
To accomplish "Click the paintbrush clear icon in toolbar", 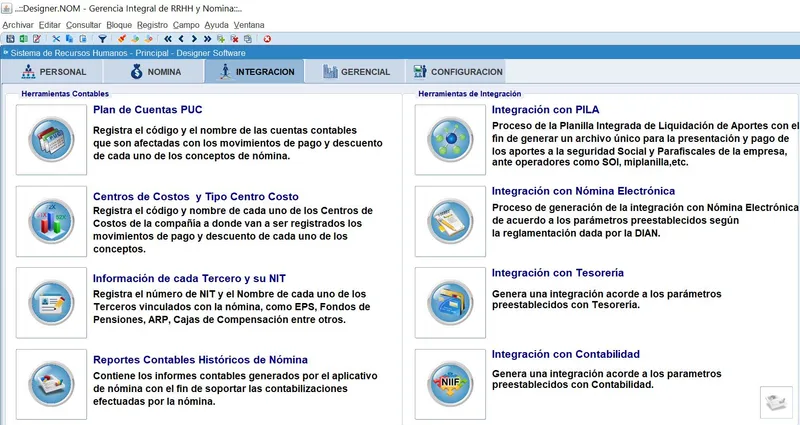I will tap(121, 39).
